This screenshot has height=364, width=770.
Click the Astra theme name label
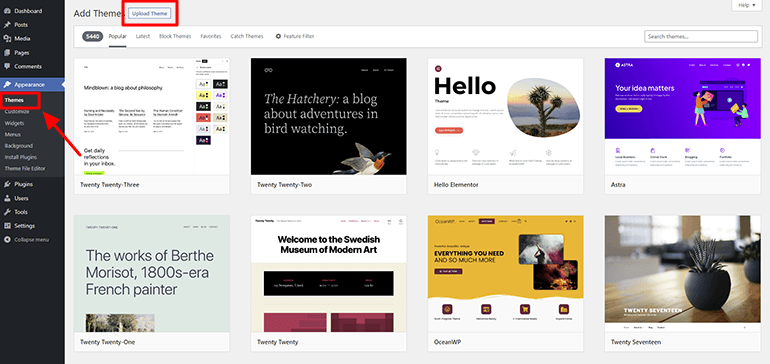coord(618,185)
